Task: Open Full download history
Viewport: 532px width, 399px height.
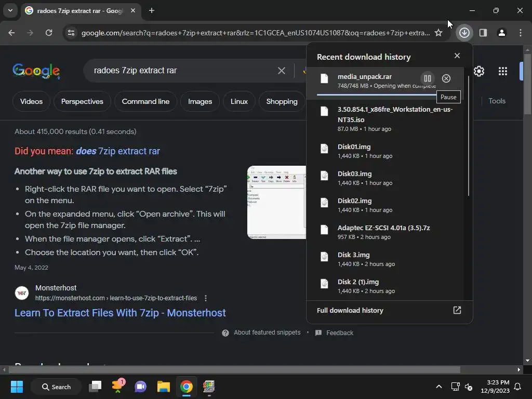Action: (x=389, y=311)
